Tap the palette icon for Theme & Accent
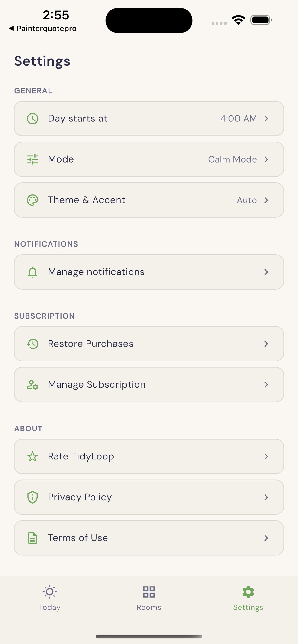 tap(32, 200)
